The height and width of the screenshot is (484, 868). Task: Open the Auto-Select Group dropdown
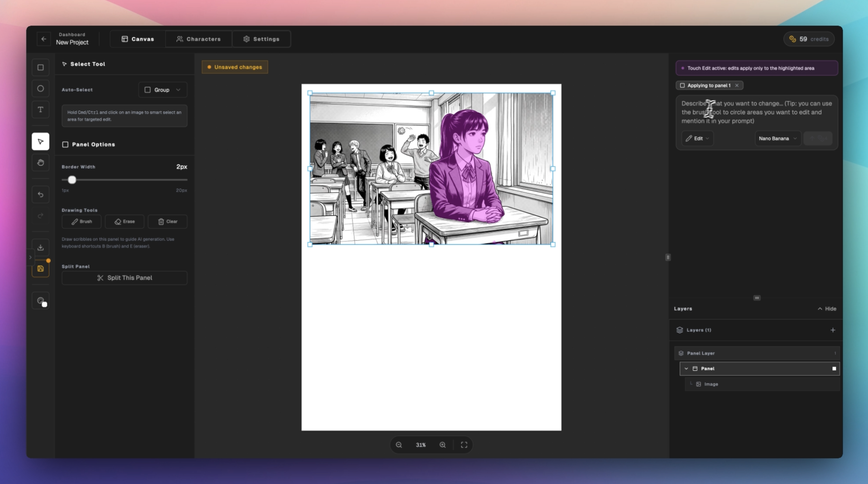click(x=163, y=90)
